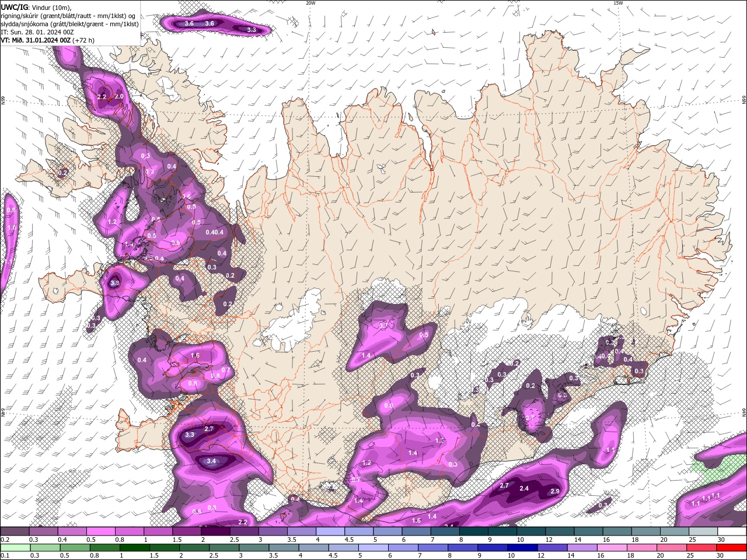747x560 pixels.
Task: Click the "3.4" precipitation value on map
Action: pyautogui.click(x=212, y=461)
